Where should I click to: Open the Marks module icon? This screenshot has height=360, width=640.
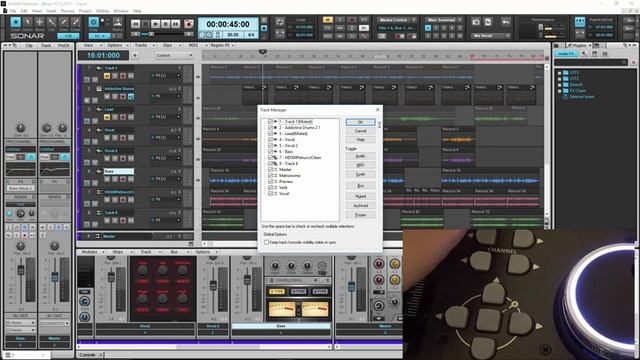click(x=117, y=22)
